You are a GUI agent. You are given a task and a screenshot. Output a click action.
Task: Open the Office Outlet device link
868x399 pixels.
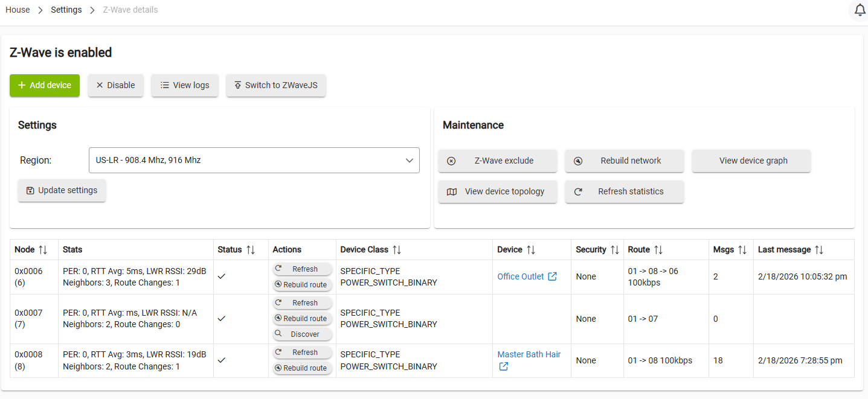(520, 276)
